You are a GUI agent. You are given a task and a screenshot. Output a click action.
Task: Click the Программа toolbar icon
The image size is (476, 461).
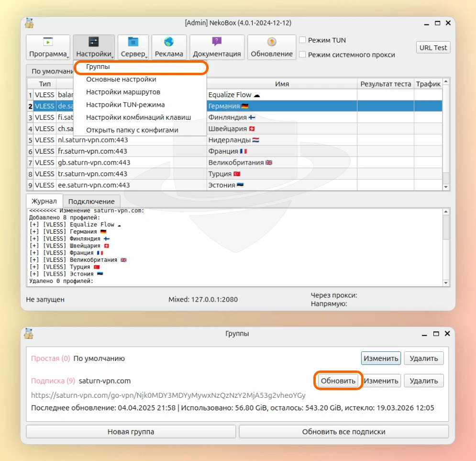48,42
